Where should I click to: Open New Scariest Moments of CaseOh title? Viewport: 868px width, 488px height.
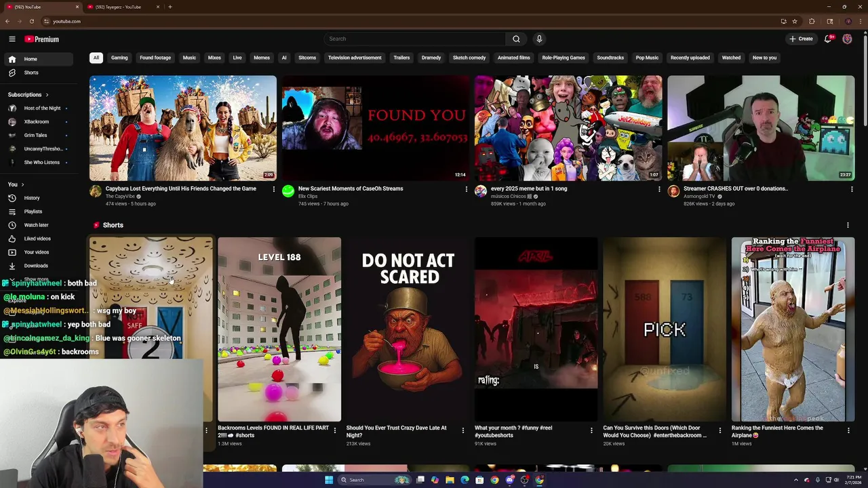click(x=351, y=188)
